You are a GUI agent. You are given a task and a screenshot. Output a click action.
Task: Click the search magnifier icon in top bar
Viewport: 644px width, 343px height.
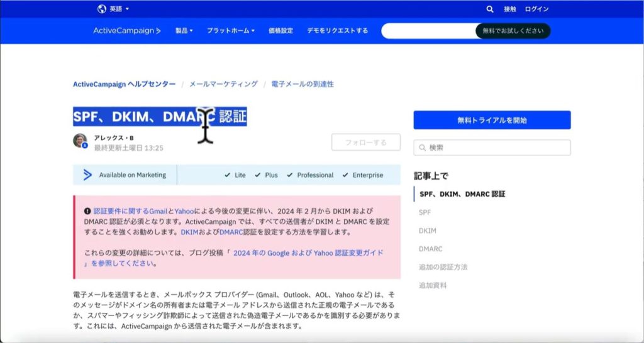tap(490, 9)
